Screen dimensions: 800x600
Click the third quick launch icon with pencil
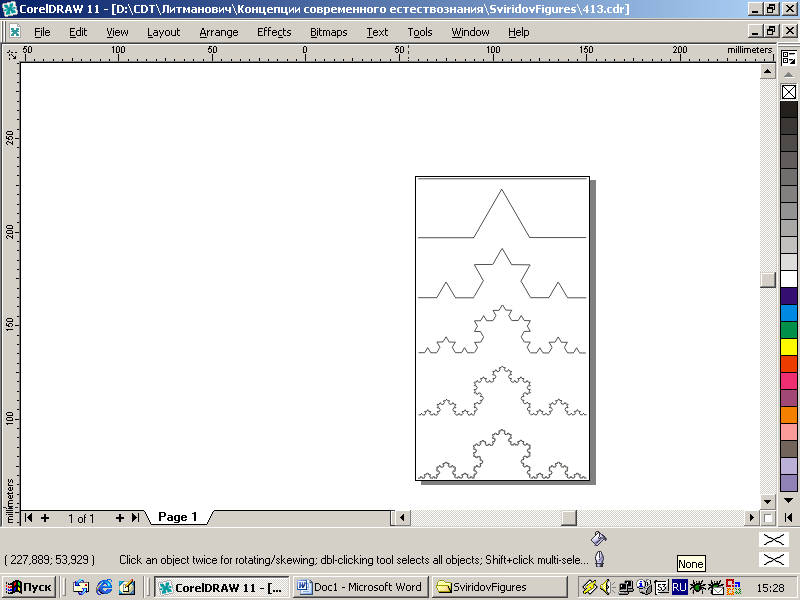click(127, 587)
